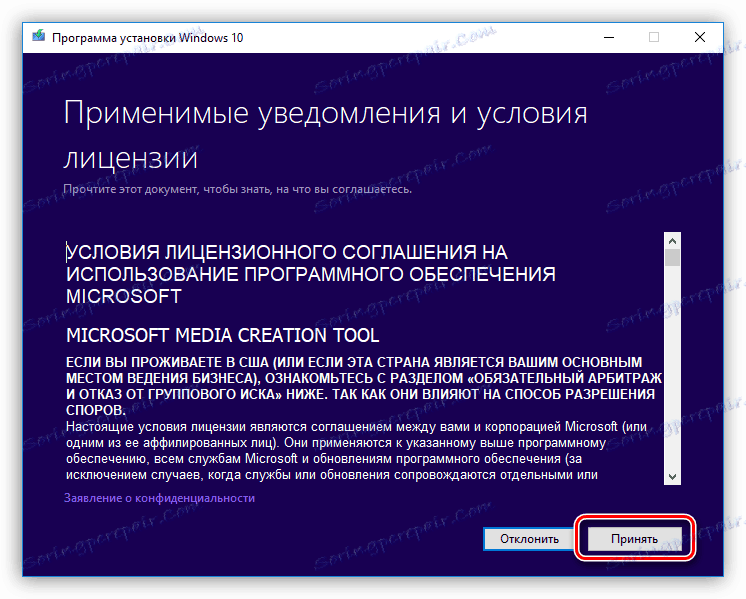The image size is (746, 599).
Task: Click the line Прочтите этот документ
Action: tap(237, 189)
